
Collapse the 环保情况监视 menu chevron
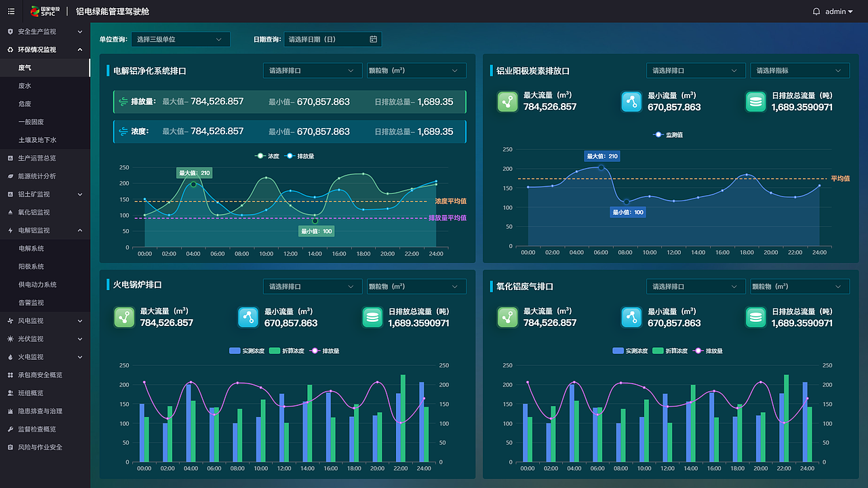[x=80, y=49]
